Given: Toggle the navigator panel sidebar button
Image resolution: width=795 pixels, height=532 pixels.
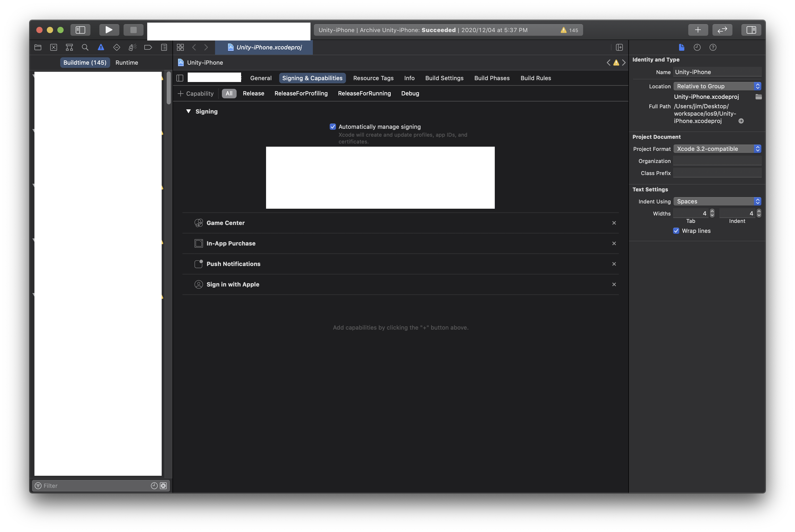Looking at the screenshot, I should (x=80, y=30).
